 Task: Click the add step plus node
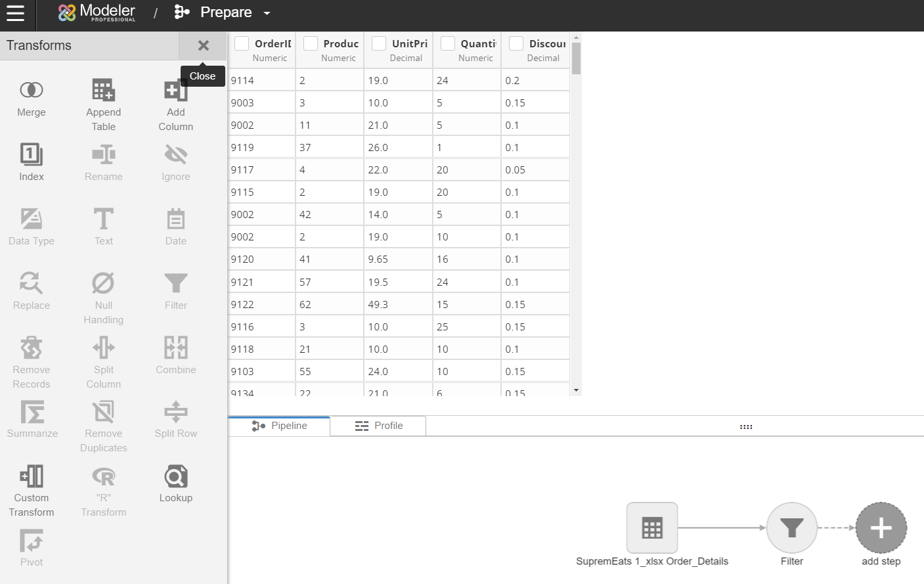pos(881,528)
